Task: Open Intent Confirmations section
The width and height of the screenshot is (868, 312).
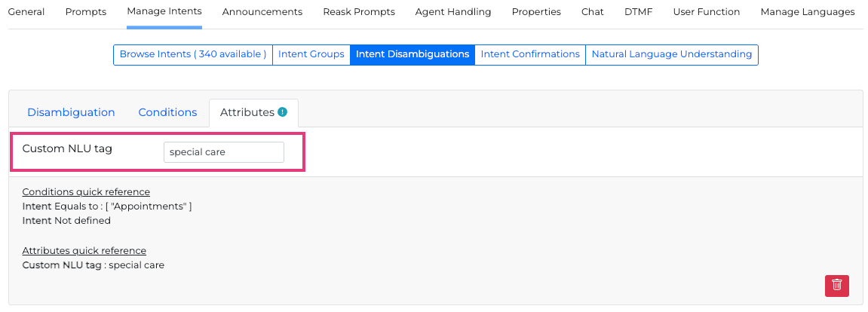Action: point(530,54)
